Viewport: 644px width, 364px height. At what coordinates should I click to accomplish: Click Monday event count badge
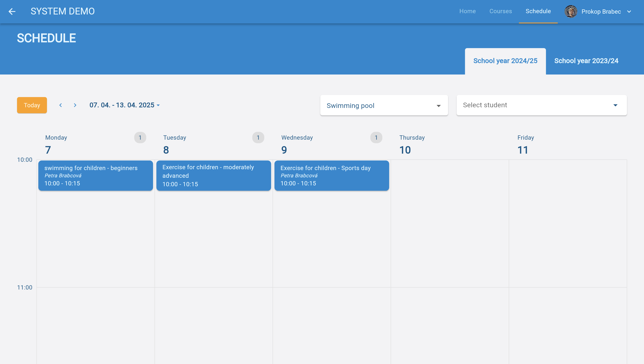(140, 138)
